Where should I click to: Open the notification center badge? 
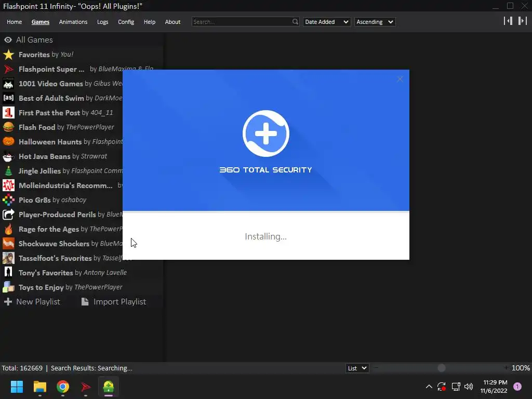(x=517, y=387)
